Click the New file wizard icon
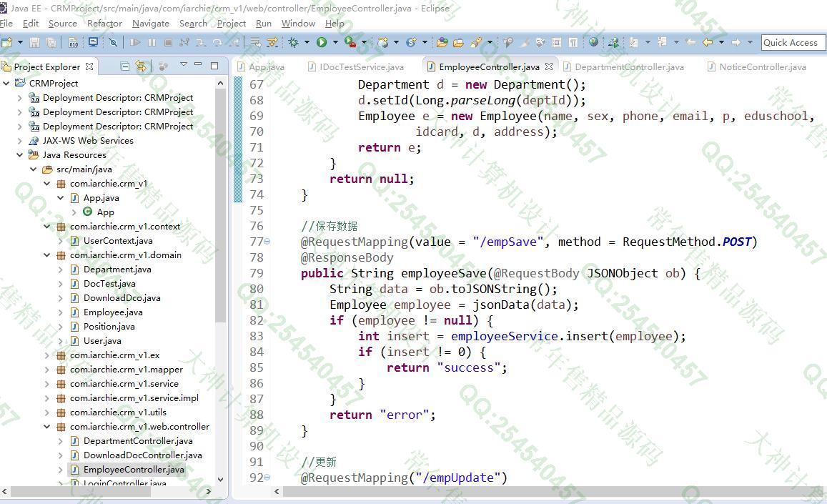 click(7, 42)
